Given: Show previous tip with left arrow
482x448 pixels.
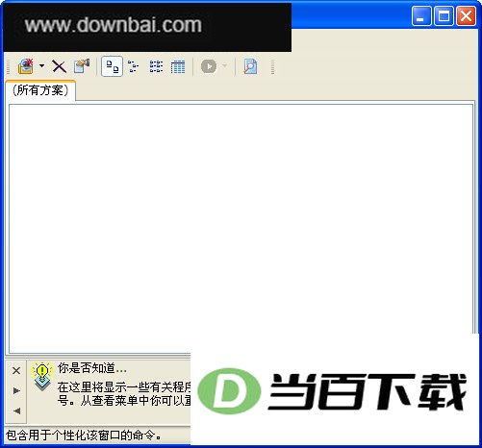Looking at the screenshot, I should [x=17, y=411].
